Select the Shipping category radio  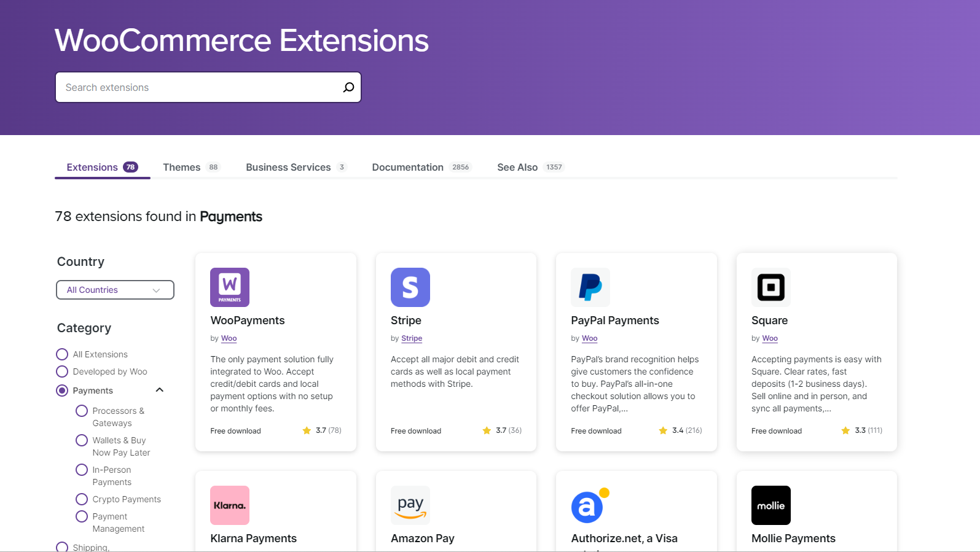pos(62,547)
